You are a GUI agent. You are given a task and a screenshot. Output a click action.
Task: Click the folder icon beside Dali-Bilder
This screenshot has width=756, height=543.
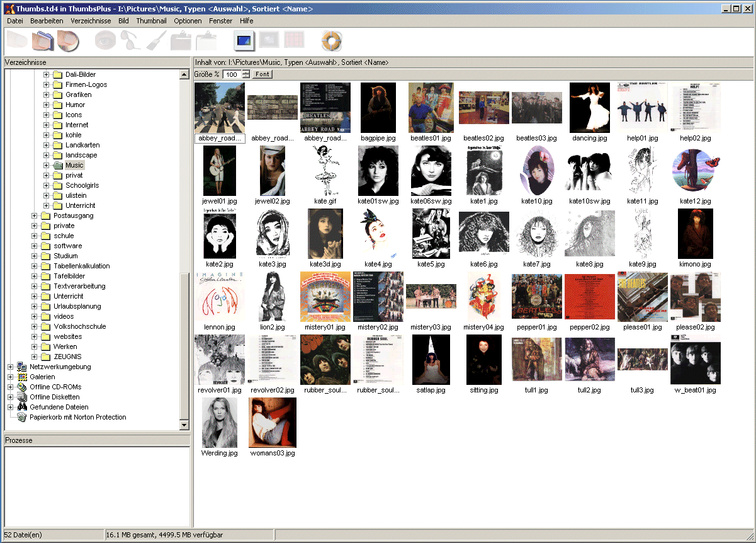pyautogui.click(x=58, y=74)
